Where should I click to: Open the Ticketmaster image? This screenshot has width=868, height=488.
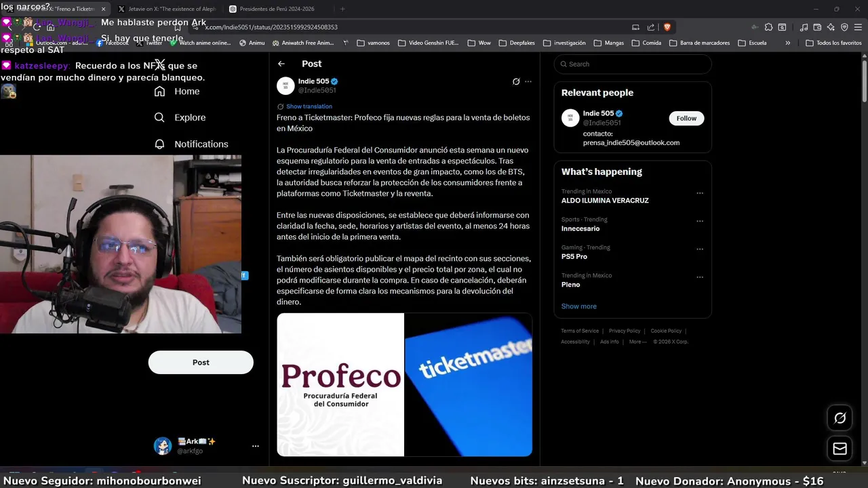[x=469, y=384]
